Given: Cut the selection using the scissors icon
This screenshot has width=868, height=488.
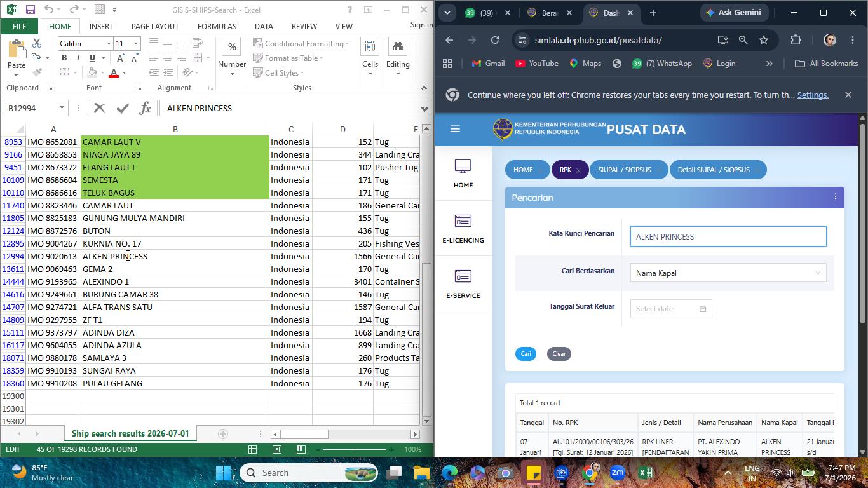Looking at the screenshot, I should pos(37,43).
